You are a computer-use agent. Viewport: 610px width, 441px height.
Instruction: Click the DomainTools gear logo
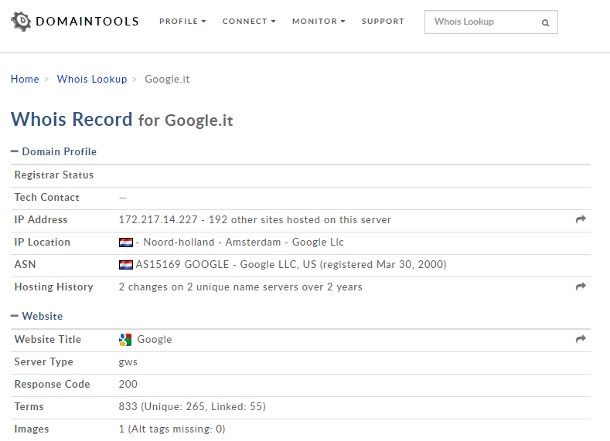click(x=21, y=21)
